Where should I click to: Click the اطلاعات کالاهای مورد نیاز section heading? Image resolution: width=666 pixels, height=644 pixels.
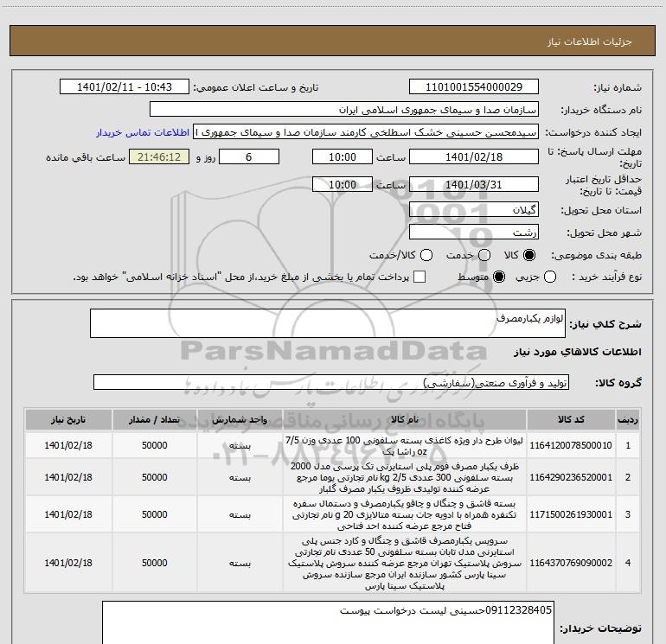577,352
